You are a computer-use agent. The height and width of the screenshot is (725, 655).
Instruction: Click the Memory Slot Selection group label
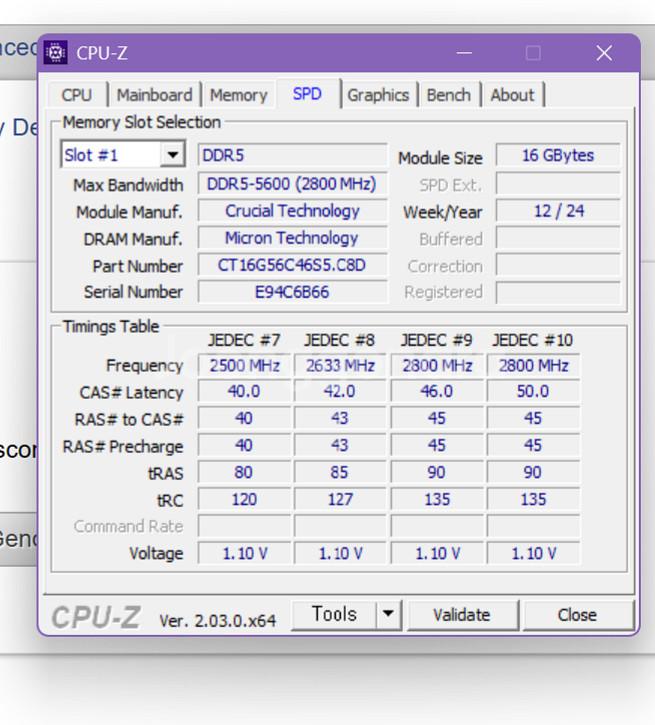[x=141, y=122]
